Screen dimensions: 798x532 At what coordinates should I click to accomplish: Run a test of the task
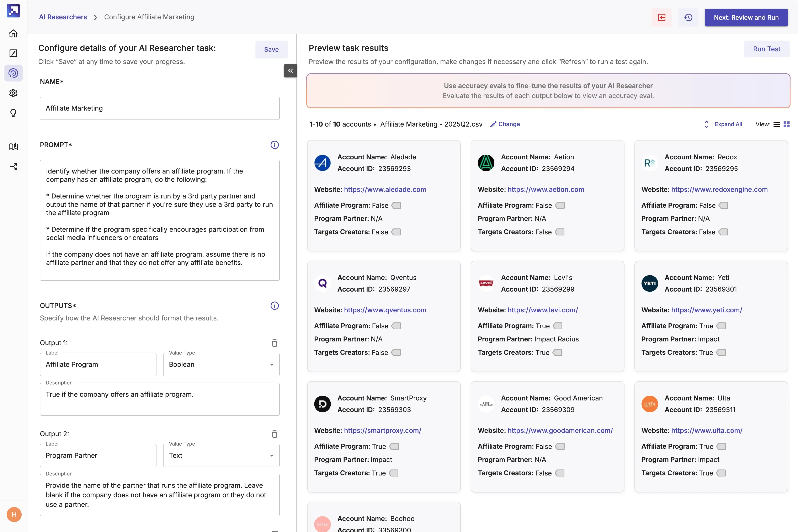pyautogui.click(x=766, y=49)
